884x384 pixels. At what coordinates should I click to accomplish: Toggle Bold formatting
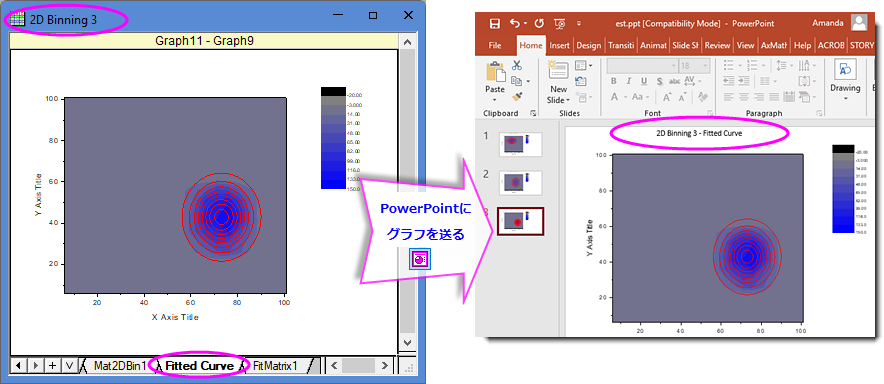613,81
